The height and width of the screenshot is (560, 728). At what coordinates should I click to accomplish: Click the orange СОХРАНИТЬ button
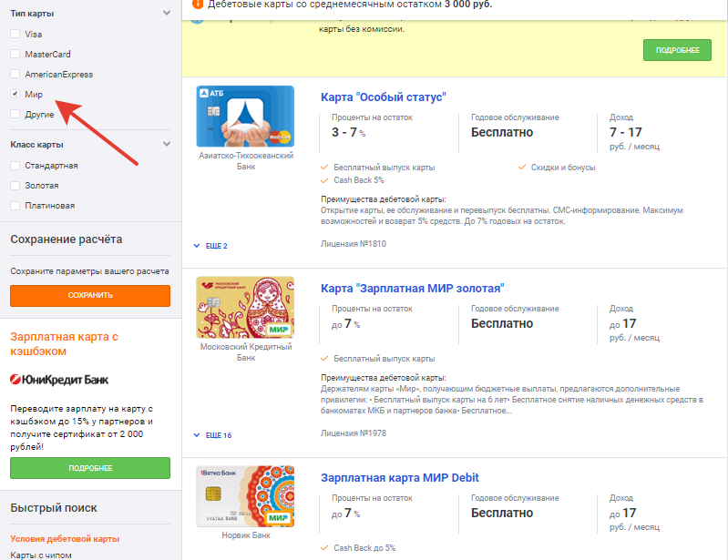(x=90, y=296)
